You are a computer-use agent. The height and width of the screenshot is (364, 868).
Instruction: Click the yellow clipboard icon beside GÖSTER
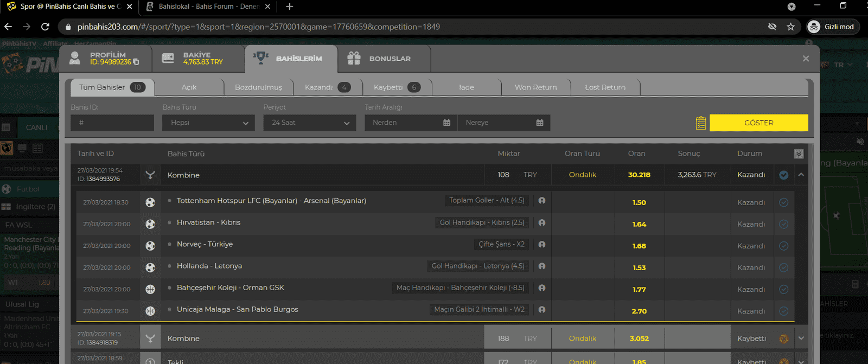tap(701, 123)
